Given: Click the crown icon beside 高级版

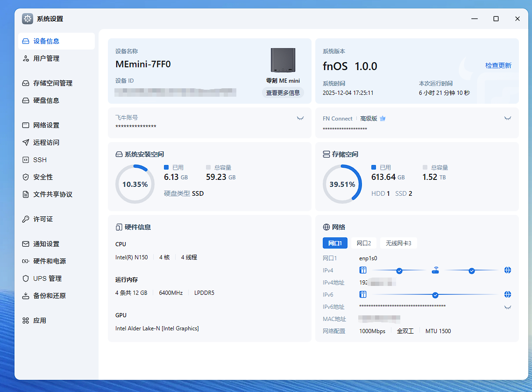Looking at the screenshot, I should [383, 119].
